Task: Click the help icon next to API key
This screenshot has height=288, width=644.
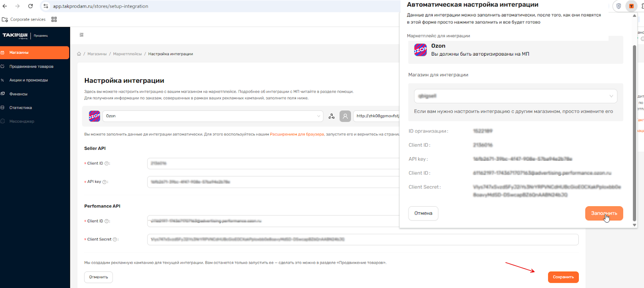Action: [x=105, y=182]
